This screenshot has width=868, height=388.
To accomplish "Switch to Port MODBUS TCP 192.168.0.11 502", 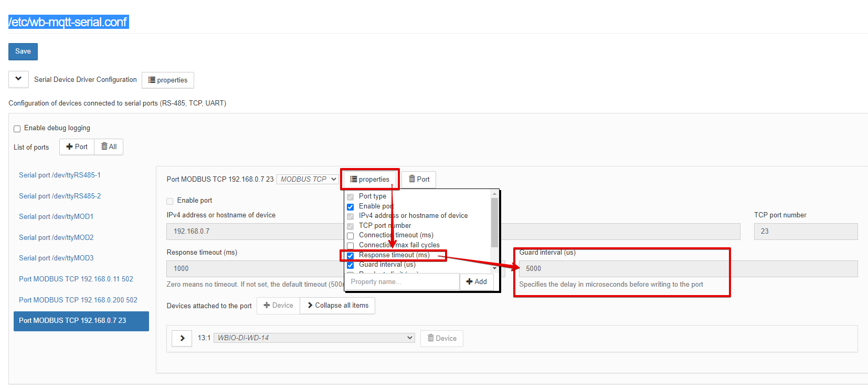I will (76, 279).
